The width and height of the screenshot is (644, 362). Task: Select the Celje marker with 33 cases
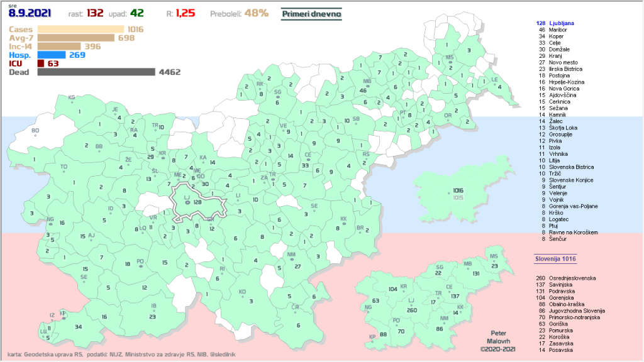305,165
